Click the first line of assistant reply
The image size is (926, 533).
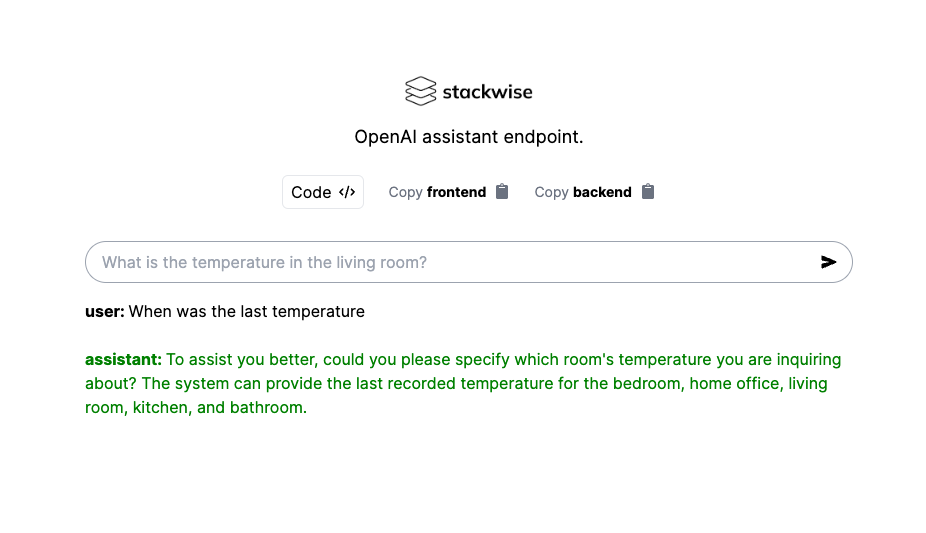[463, 359]
